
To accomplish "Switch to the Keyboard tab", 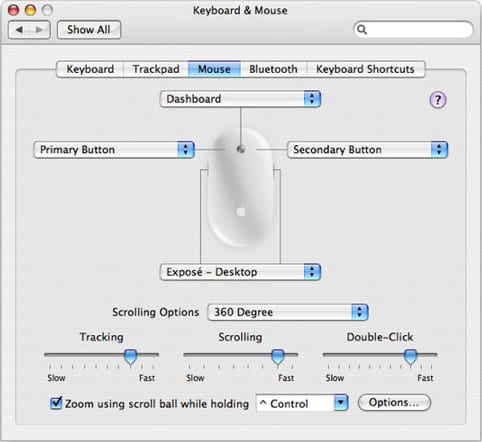I will 90,69.
